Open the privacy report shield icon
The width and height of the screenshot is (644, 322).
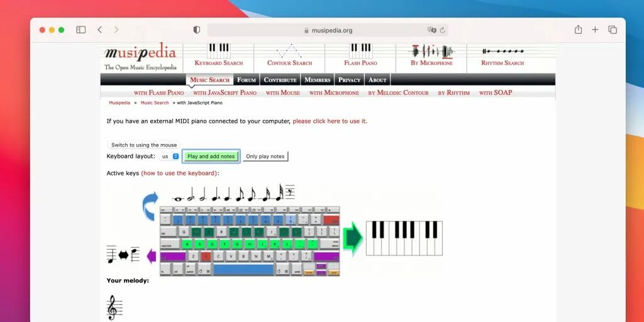point(197,30)
